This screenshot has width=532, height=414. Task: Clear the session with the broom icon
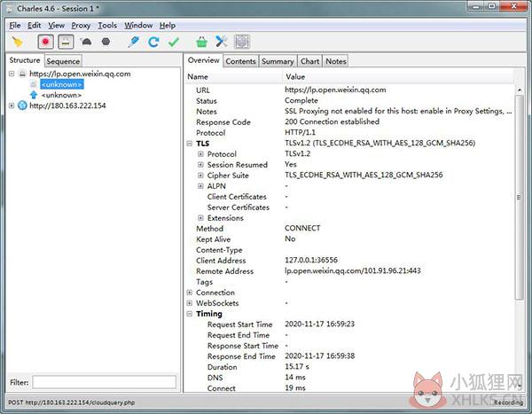coord(18,42)
